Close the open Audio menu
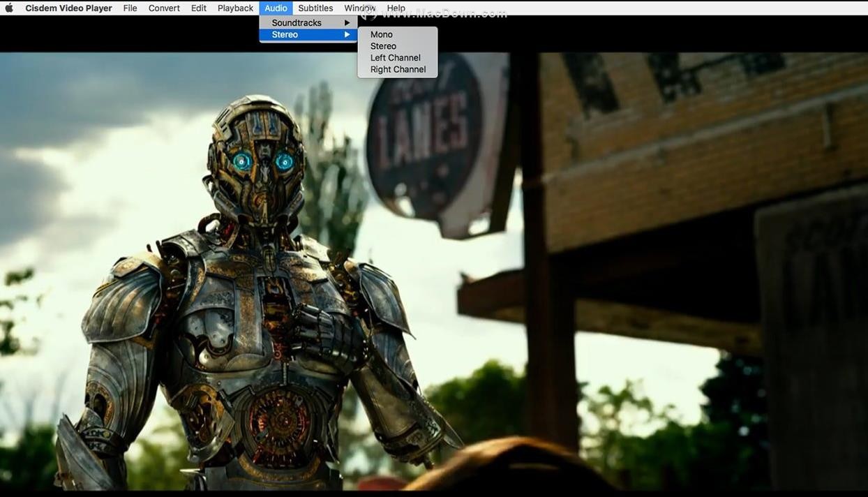The width and height of the screenshot is (868, 497). 276,8
